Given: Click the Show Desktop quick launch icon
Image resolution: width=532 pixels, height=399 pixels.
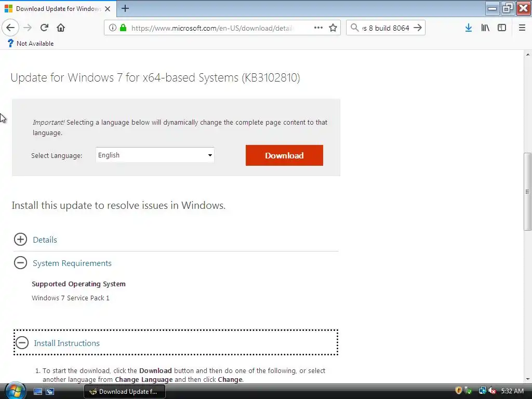Looking at the screenshot, I should pyautogui.click(x=38, y=392).
